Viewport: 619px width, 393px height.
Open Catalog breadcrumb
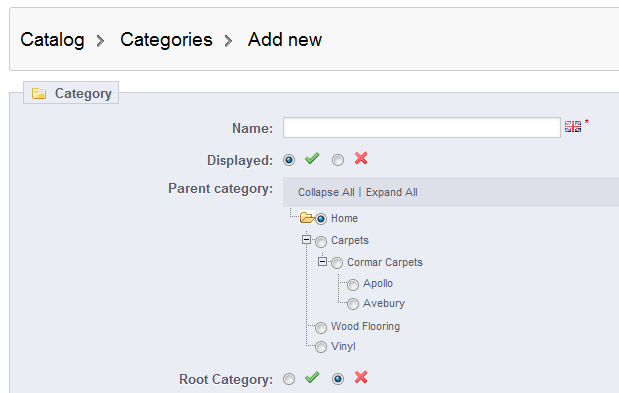click(52, 40)
